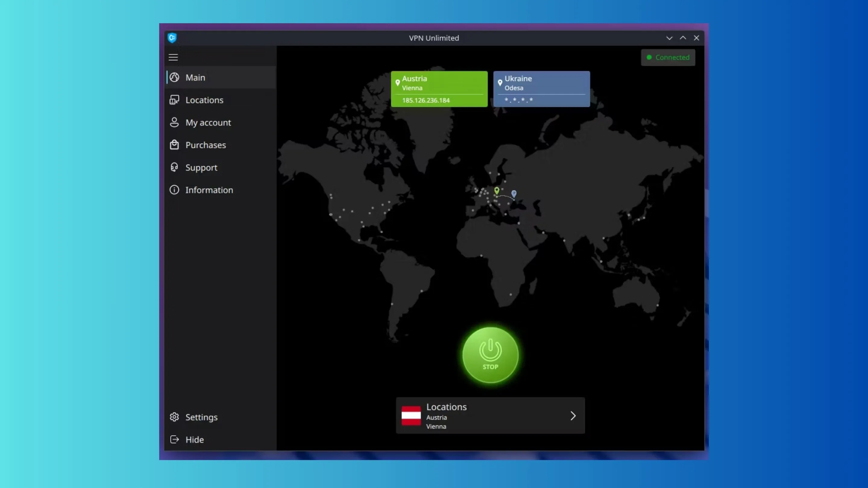
Task: Click the pin icon in Austria card
Action: pyautogui.click(x=398, y=83)
